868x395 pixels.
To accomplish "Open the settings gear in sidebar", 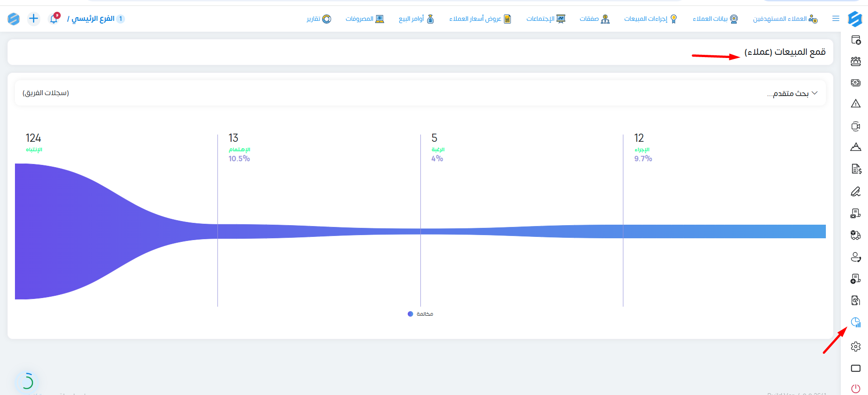I will point(855,347).
